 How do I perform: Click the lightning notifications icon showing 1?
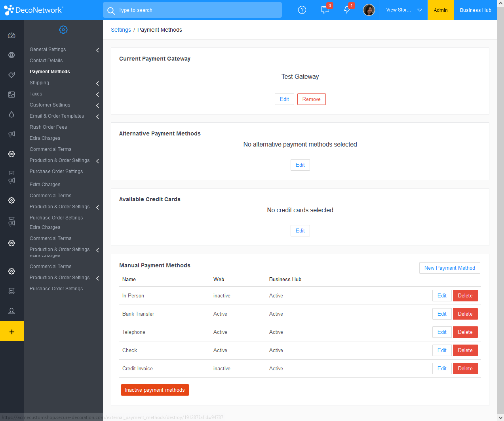pyautogui.click(x=347, y=10)
